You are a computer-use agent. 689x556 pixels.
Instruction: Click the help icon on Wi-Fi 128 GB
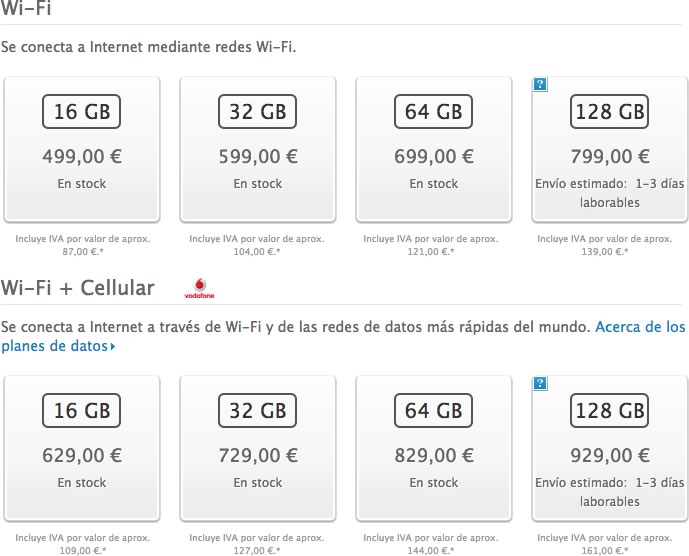click(x=540, y=84)
